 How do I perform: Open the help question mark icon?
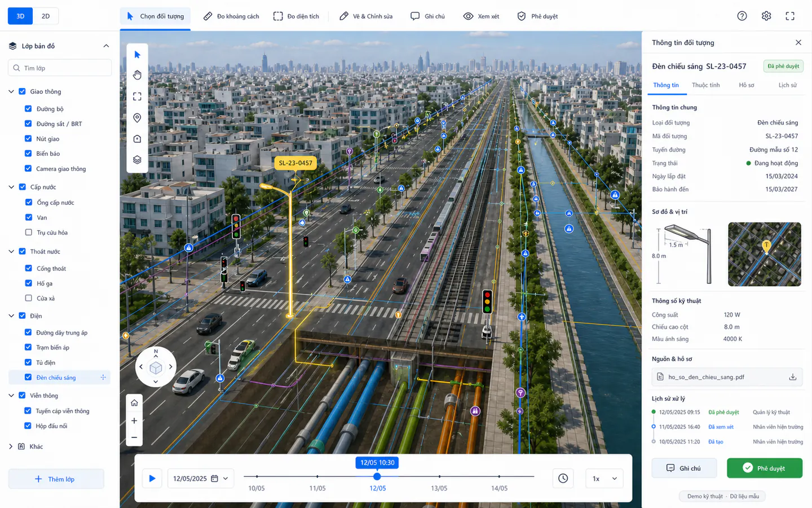coord(742,16)
